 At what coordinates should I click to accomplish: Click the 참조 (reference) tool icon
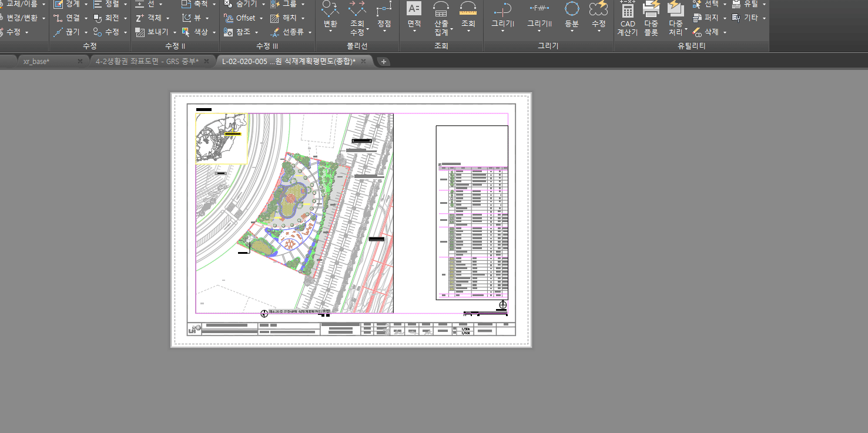point(229,32)
